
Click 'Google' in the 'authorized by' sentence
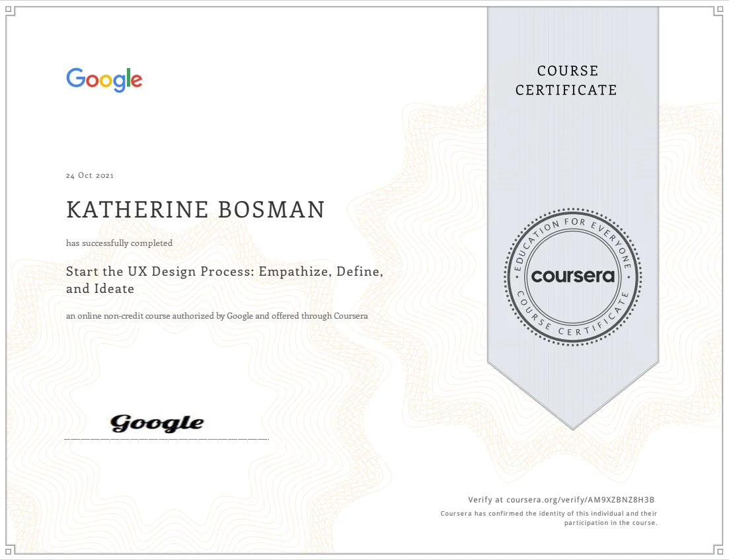pyautogui.click(x=240, y=316)
